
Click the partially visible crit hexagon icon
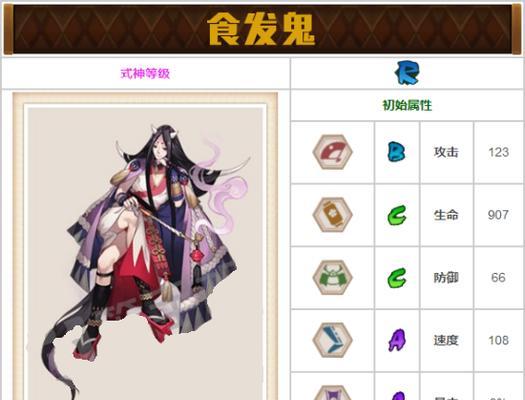(332, 392)
